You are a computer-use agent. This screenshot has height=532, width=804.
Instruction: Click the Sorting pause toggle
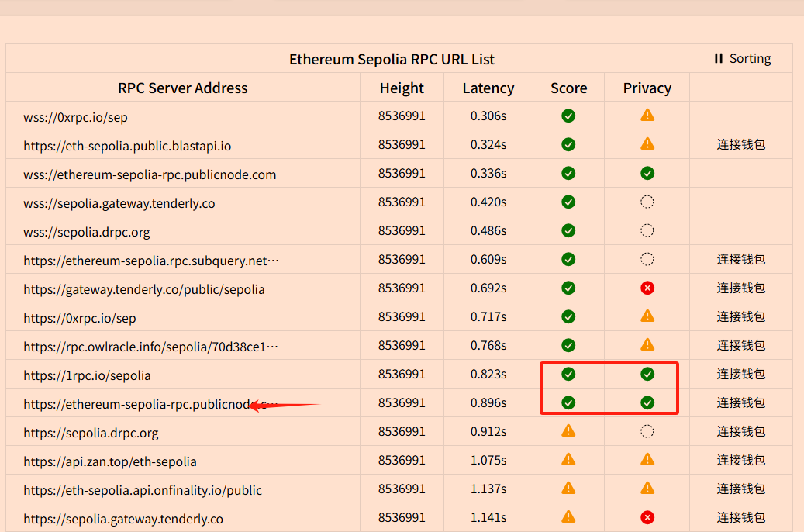(x=743, y=58)
